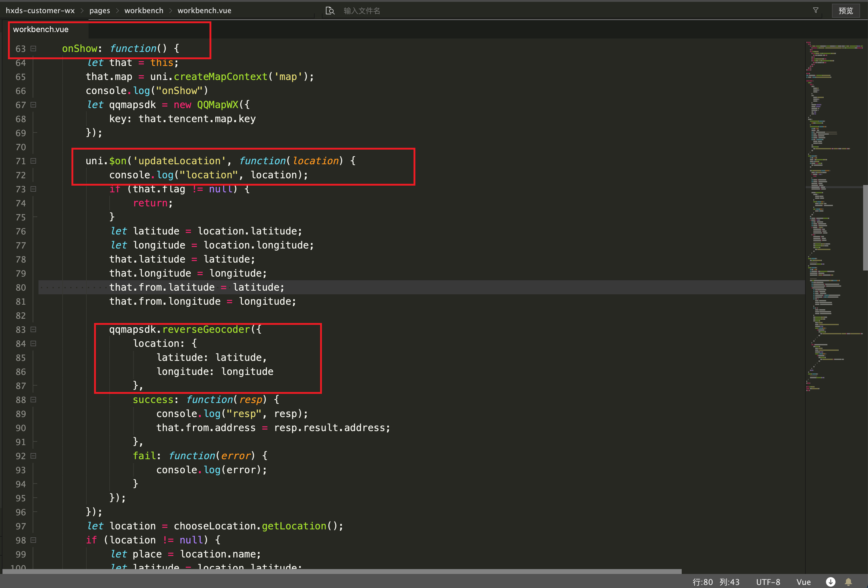The height and width of the screenshot is (588, 868).
Task: Collapse the fail callback at line 92
Action: click(33, 456)
